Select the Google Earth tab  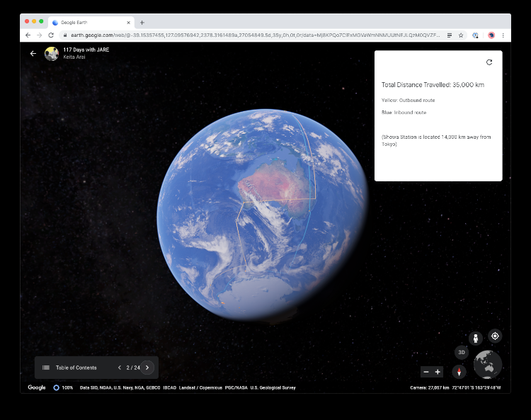[x=91, y=23]
